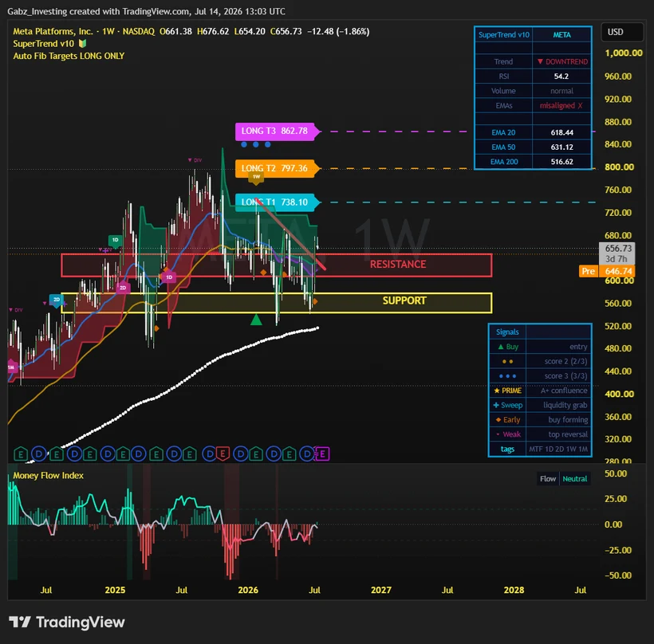This screenshot has width=654, height=644.
Task: Click the SuperTrend v10 table header cell
Action: 504,35
